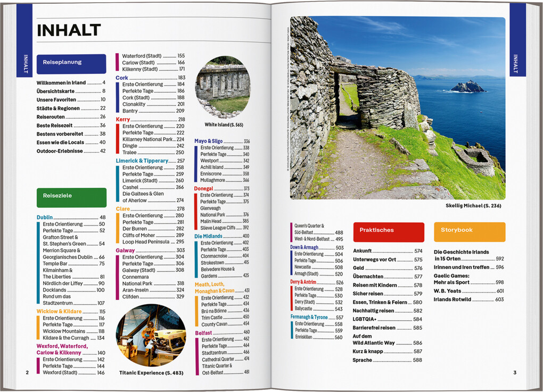Open the Skellig Michael large photo
The image size is (543, 392).
point(398,107)
